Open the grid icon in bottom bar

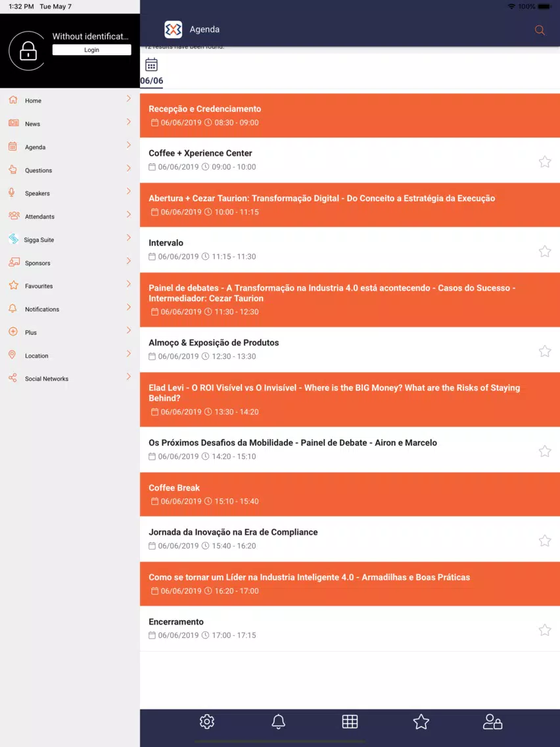350,722
